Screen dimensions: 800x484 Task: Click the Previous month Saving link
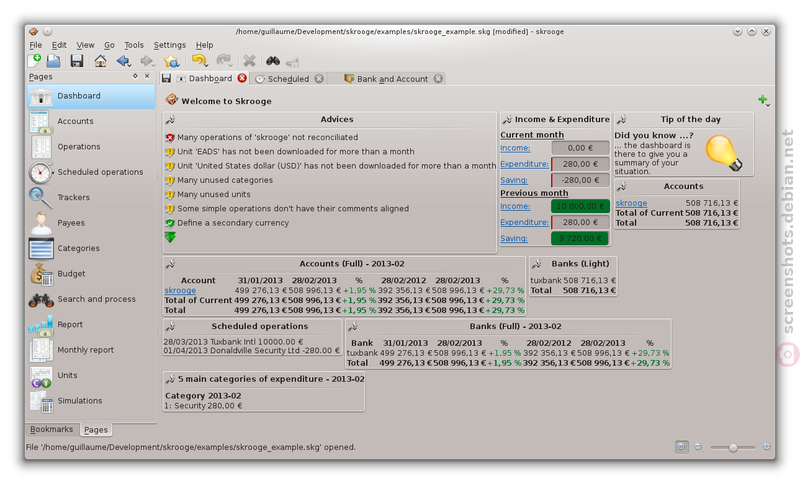point(514,238)
